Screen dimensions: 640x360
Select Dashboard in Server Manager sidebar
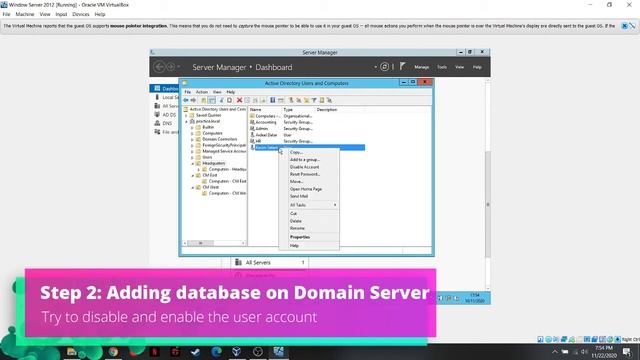pos(165,89)
